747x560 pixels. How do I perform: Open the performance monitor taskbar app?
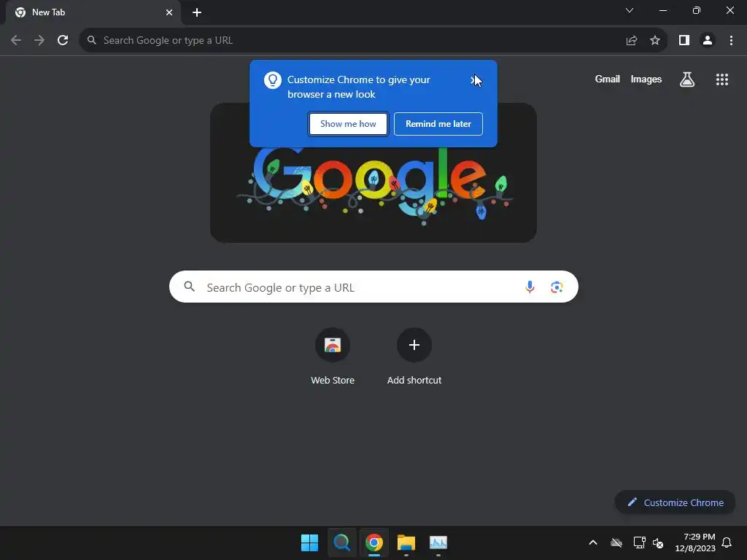tap(438, 542)
